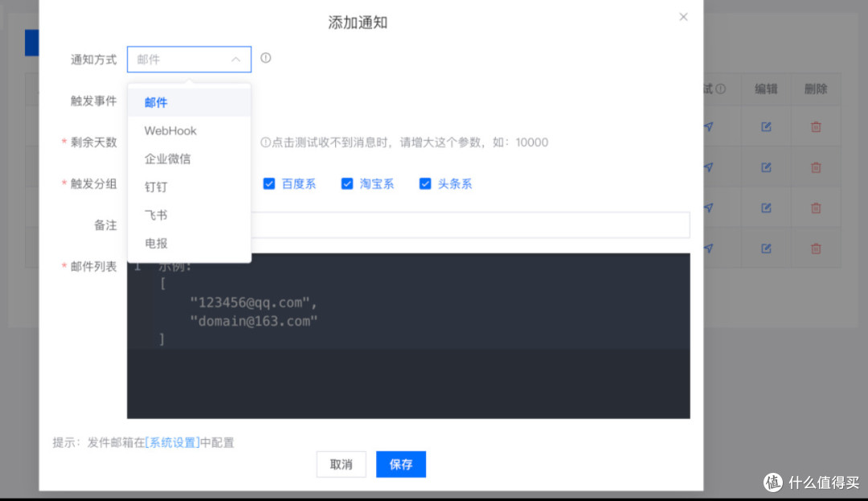Image resolution: width=868 pixels, height=501 pixels.
Task: Click edit icon in second table row
Action: click(x=766, y=167)
